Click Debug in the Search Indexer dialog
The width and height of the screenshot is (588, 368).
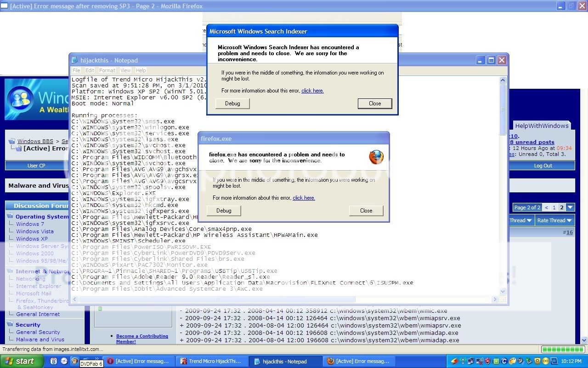point(232,103)
